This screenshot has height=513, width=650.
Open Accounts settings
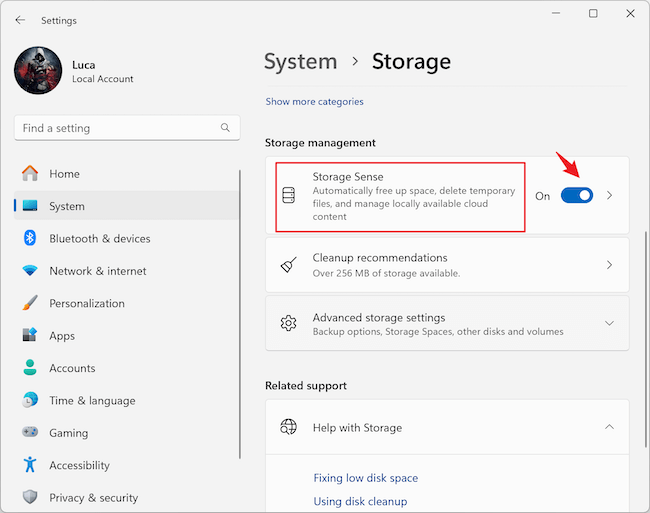[x=126, y=368]
